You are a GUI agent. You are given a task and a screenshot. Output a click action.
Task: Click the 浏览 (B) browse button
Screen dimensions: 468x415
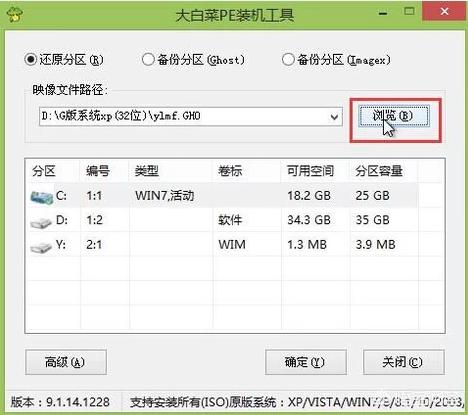(x=394, y=116)
